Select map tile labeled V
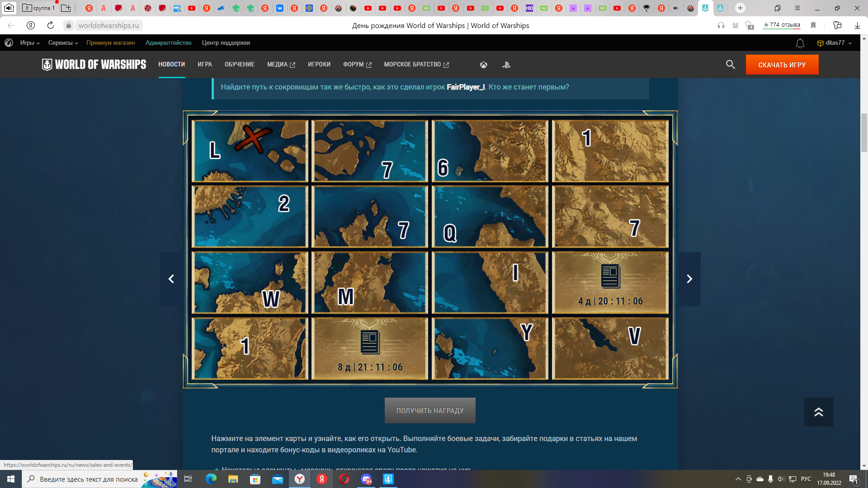The height and width of the screenshot is (488, 868). pos(610,348)
